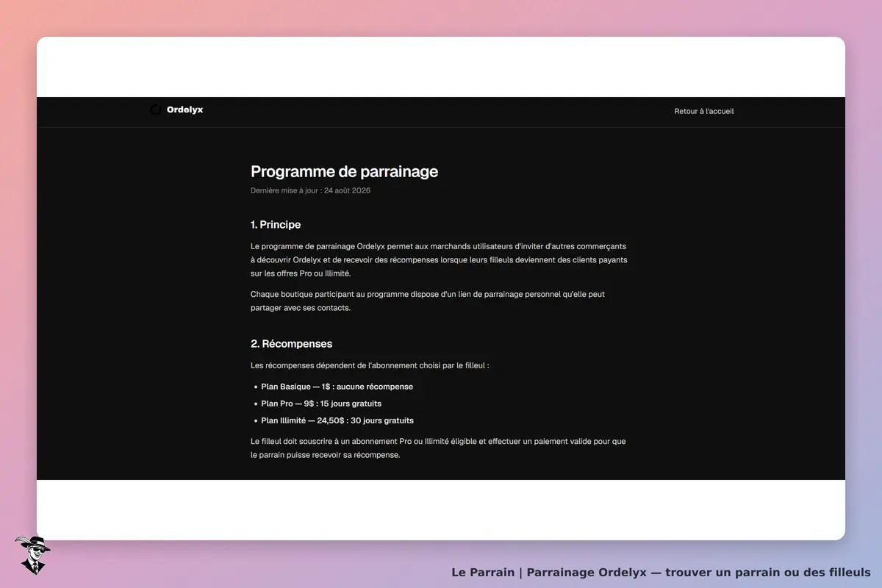
Task: Click paragraph starting 'Le filleul doit souscrire'
Action: (438, 448)
